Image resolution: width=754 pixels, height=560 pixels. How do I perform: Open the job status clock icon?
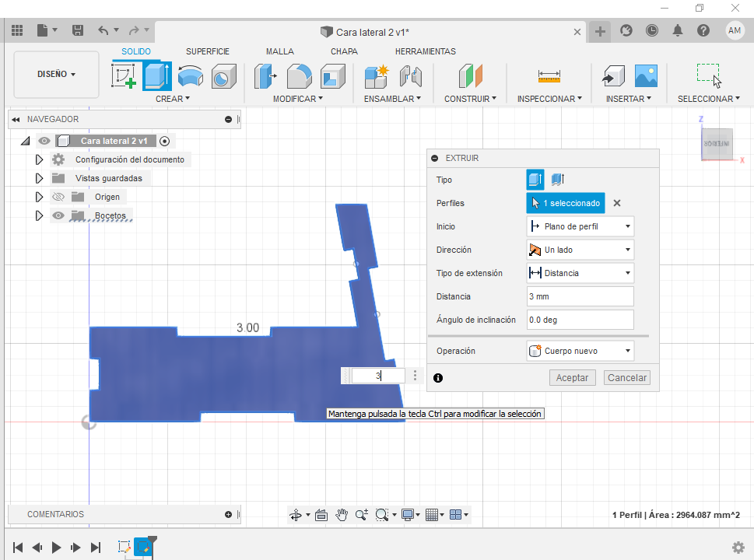[x=651, y=31]
